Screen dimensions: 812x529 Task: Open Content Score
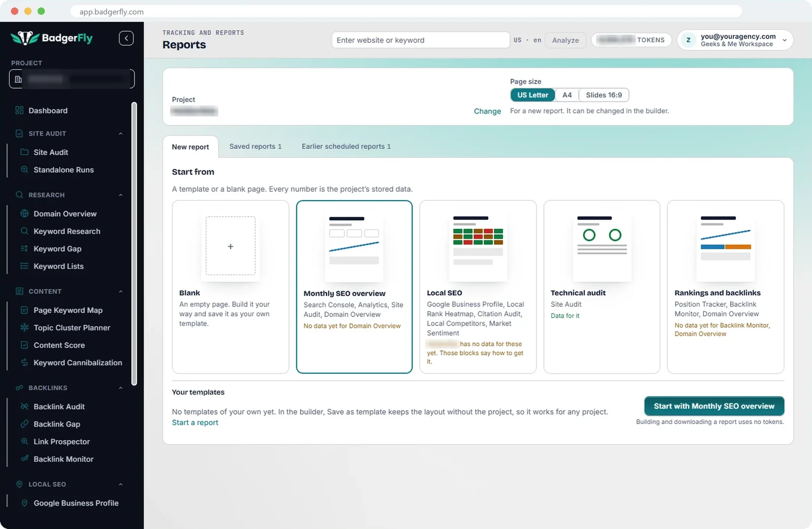click(59, 345)
